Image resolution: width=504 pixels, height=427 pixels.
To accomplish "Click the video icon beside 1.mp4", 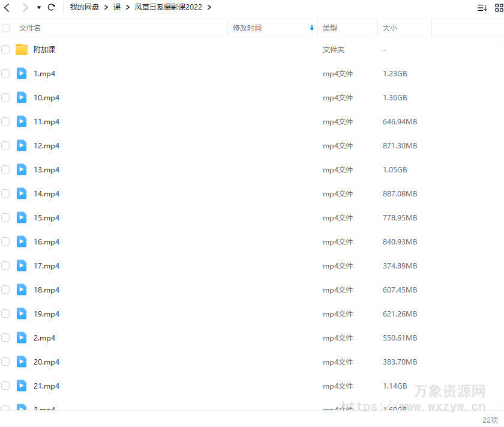I will [x=22, y=73].
